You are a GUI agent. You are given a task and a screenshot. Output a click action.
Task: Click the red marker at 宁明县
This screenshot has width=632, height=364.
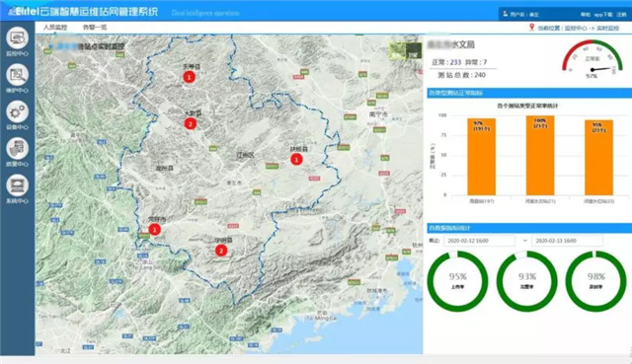[221, 251]
